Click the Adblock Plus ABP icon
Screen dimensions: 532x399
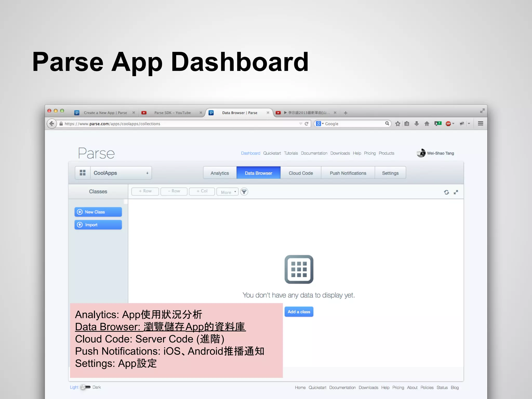tap(448, 124)
